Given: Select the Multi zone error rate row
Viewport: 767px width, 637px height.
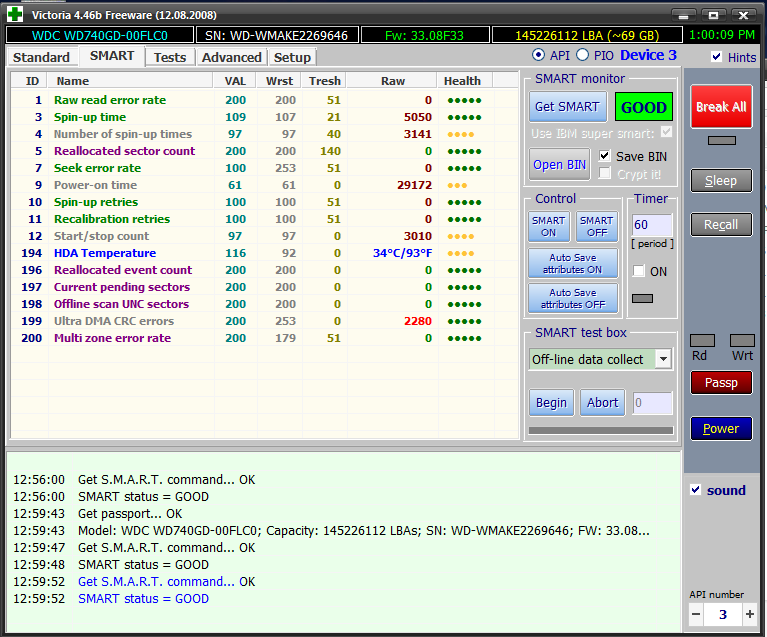Looking at the screenshot, I should (x=264, y=338).
